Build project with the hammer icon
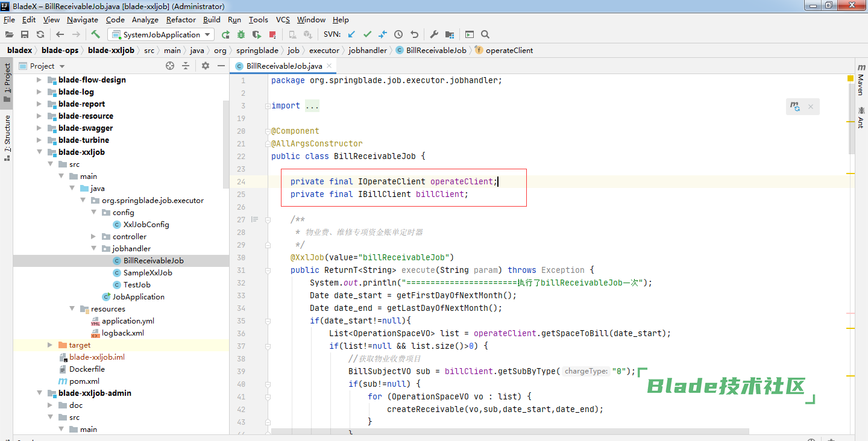This screenshot has width=868, height=441. click(96, 34)
